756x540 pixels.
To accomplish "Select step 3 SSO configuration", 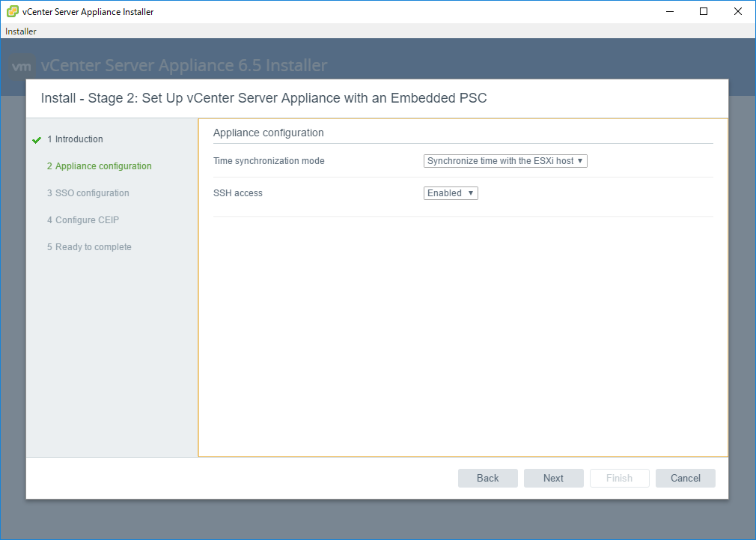I will 88,193.
